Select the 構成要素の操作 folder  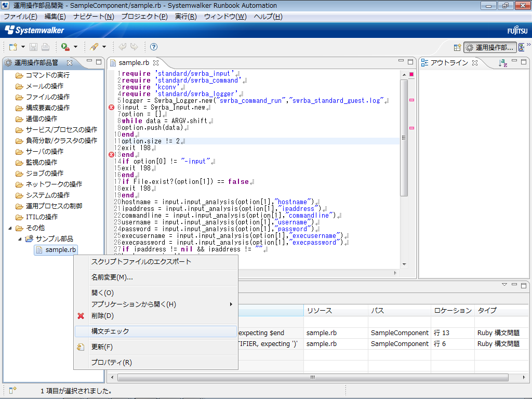(x=43, y=108)
